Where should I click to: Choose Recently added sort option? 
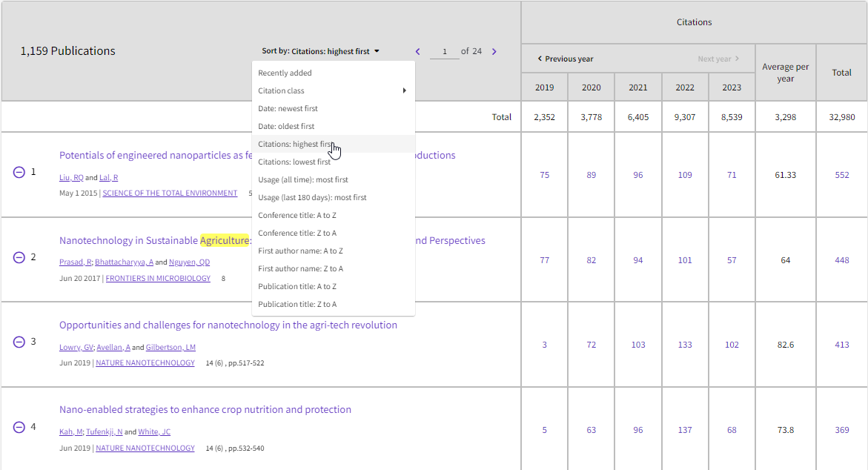point(334,73)
